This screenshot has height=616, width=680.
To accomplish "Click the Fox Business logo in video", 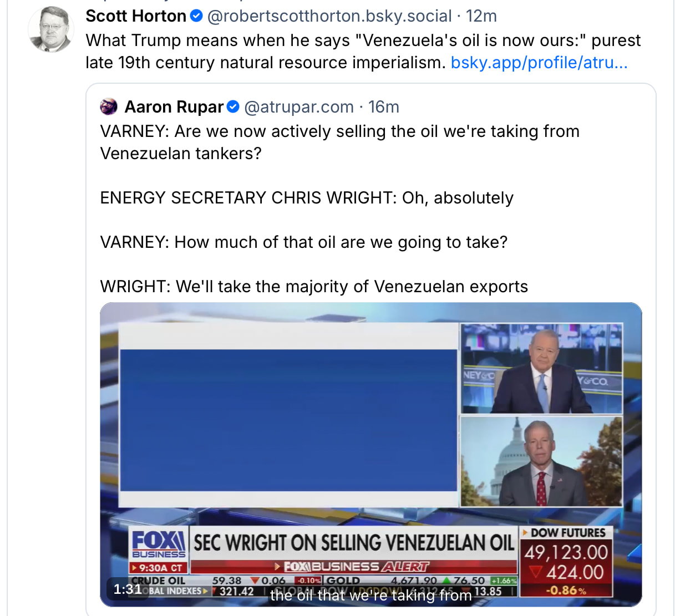I will click(159, 544).
